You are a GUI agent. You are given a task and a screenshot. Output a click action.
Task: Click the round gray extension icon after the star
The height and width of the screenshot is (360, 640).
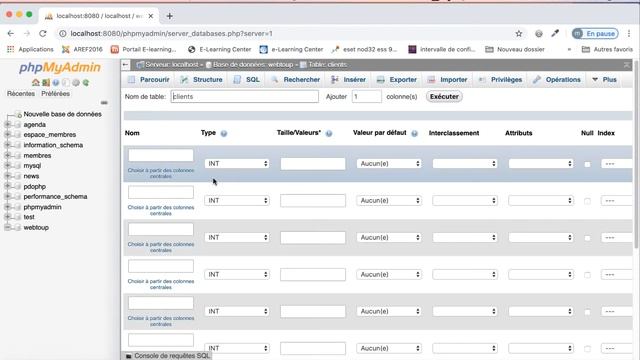coord(539,33)
